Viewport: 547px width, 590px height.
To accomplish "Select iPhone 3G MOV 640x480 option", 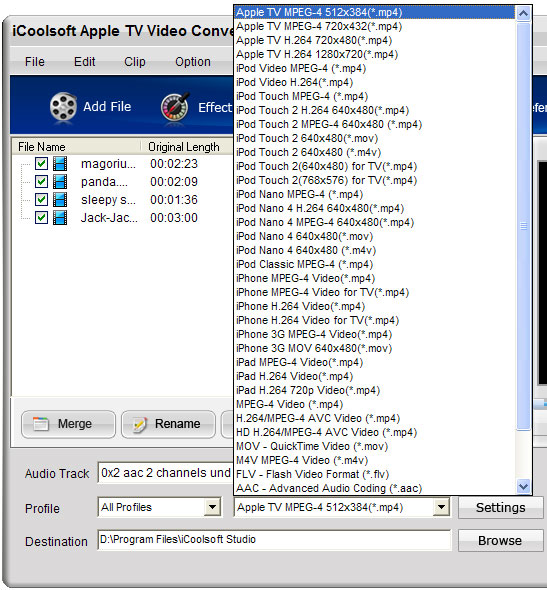I will (x=374, y=348).
